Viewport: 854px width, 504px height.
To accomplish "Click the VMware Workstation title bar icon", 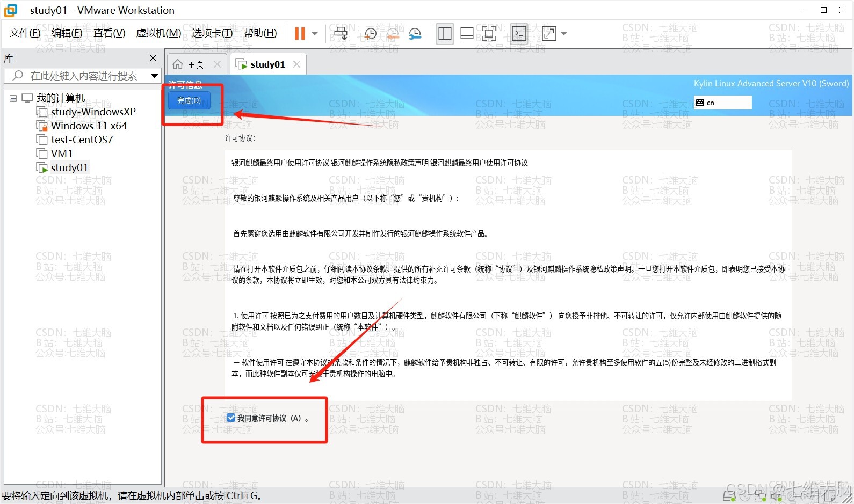I will pos(11,10).
